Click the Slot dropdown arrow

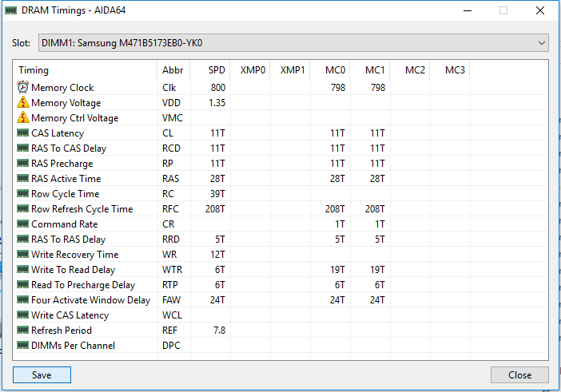point(542,42)
